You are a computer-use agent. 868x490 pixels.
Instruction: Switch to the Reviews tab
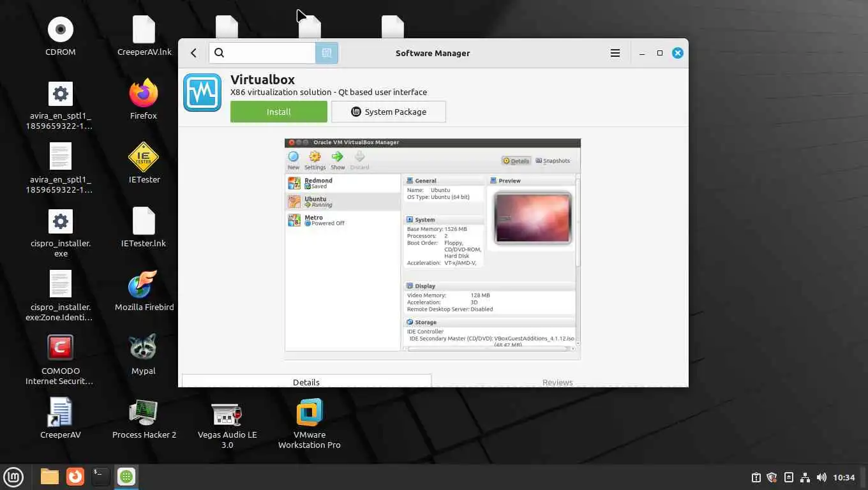558,382
